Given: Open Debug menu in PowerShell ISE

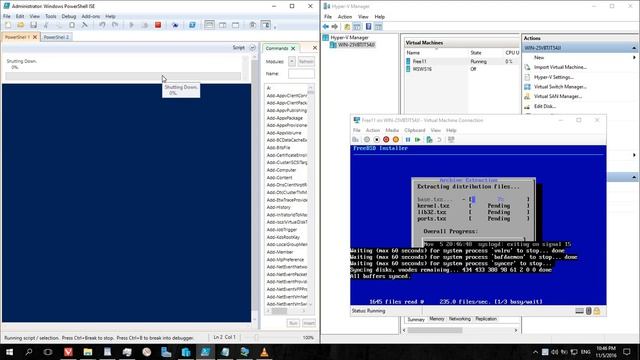Looking at the screenshot, I should 69,16.
